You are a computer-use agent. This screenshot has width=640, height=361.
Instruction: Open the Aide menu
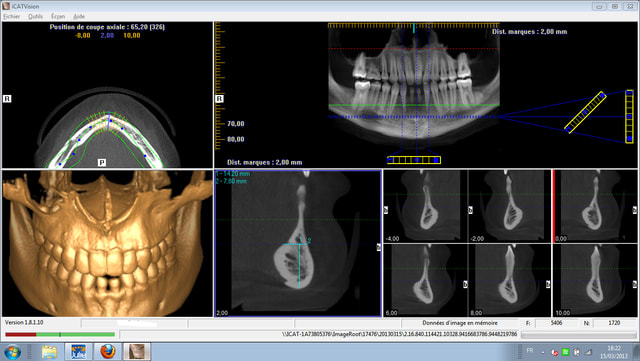79,16
